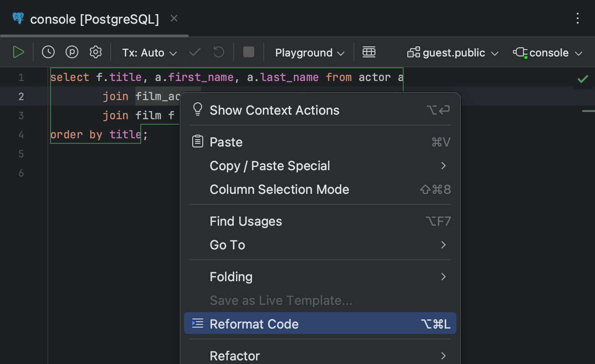The width and height of the screenshot is (595, 364).
Task: Commit the transaction with the checkmark icon
Action: tap(195, 52)
